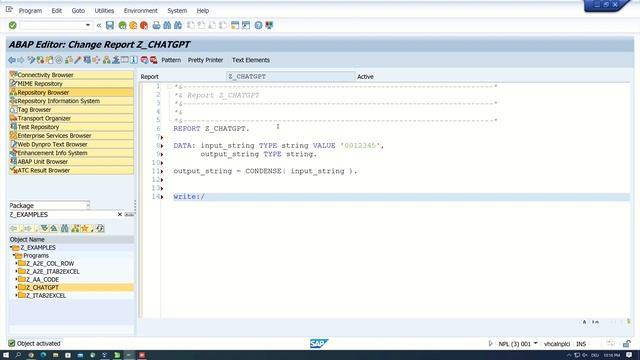Screen dimensions: 640x360
Task: Expand the Z_ITAB2EXCEL program node
Action: point(16,296)
